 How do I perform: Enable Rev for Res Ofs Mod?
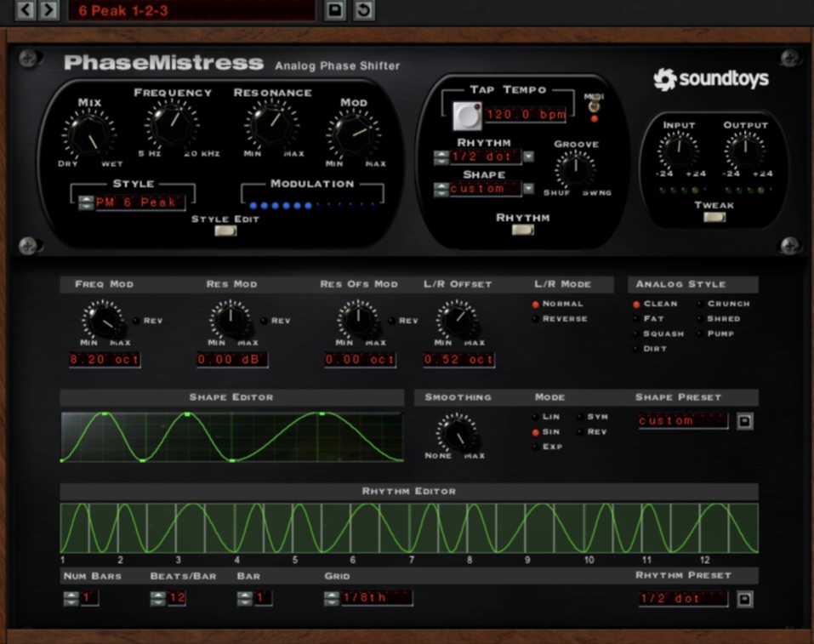click(x=392, y=321)
